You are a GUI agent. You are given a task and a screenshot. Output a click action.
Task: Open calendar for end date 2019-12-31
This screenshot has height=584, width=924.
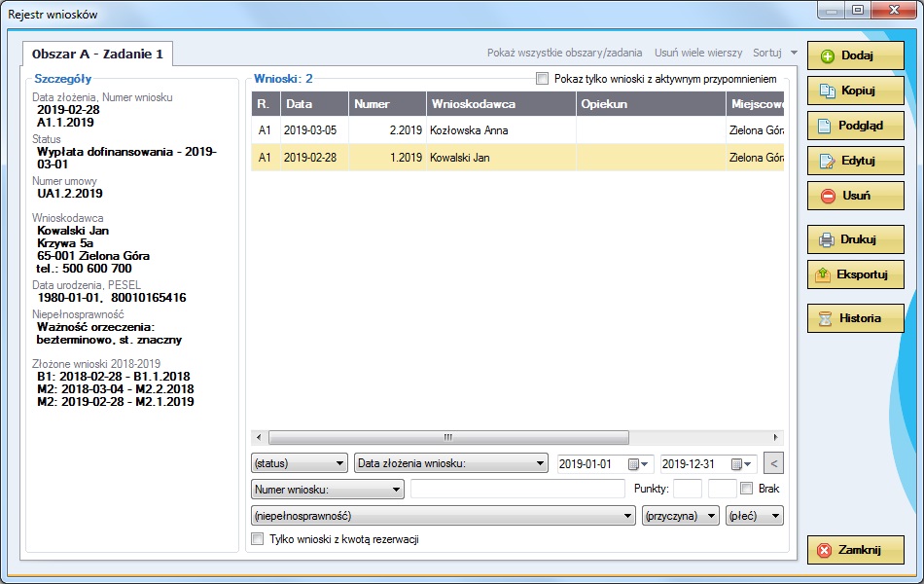coord(741,464)
